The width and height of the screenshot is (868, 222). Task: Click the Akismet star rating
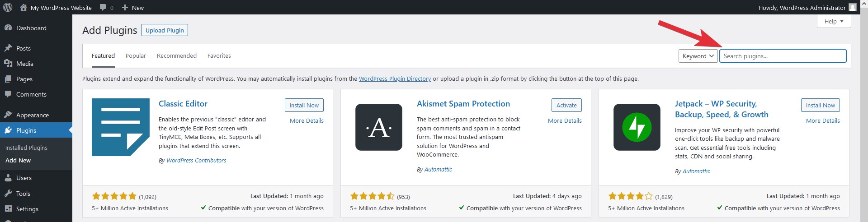point(372,196)
